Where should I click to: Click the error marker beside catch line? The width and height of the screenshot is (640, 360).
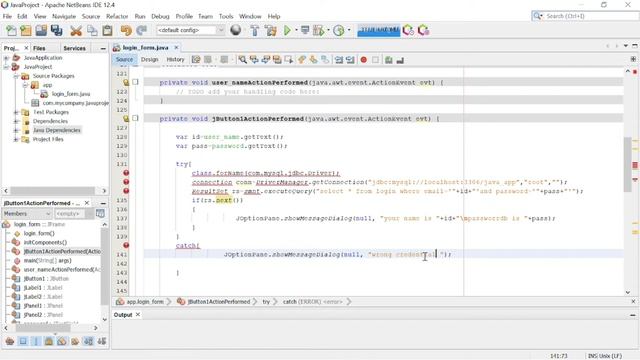126,245
